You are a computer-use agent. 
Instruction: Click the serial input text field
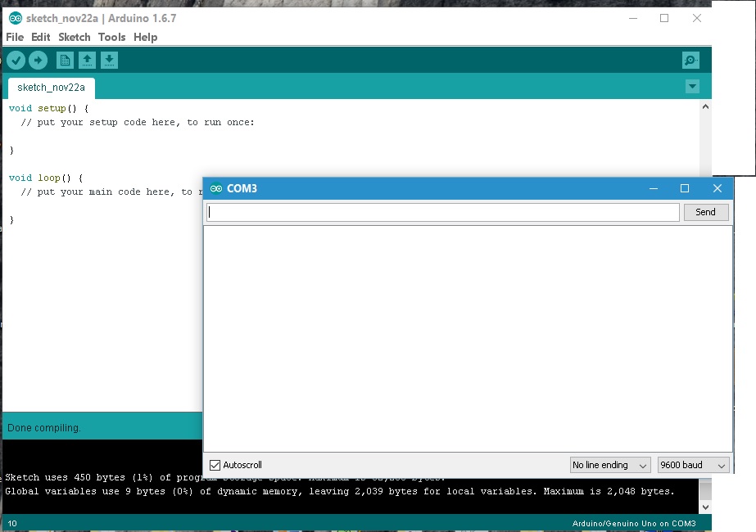(x=443, y=212)
